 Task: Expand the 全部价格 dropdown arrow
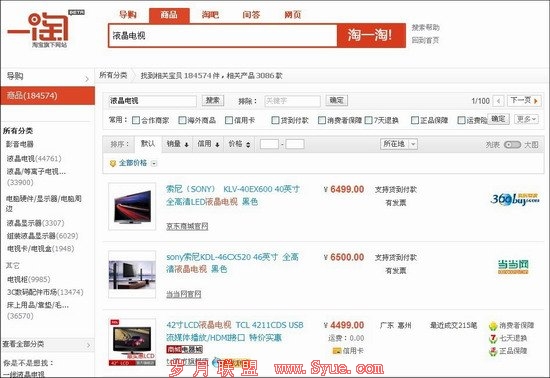click(154, 163)
